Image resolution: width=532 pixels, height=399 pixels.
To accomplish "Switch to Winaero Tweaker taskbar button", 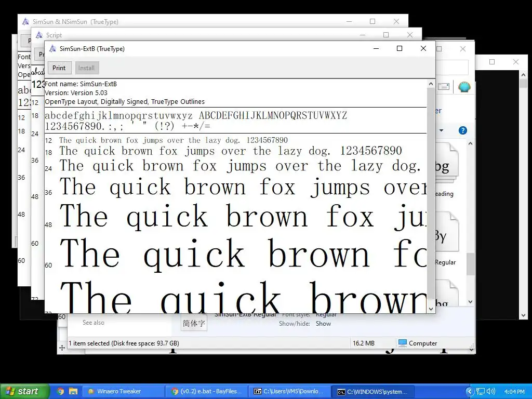I will [124, 391].
